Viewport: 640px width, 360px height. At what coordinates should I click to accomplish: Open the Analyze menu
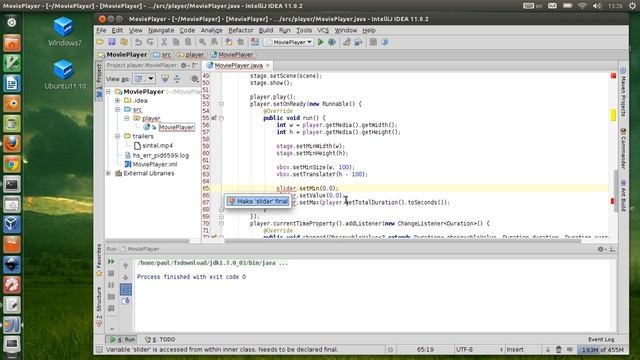click(211, 30)
